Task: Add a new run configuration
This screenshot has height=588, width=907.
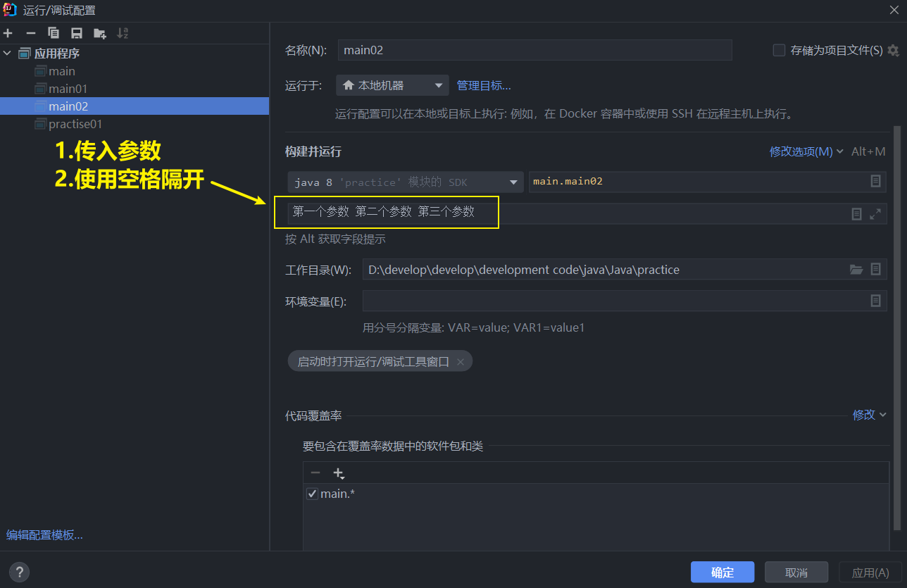Action: click(x=8, y=33)
